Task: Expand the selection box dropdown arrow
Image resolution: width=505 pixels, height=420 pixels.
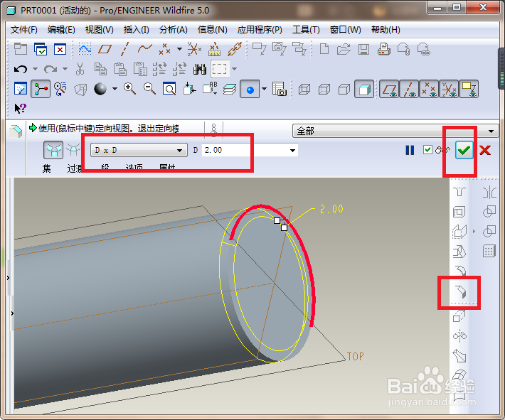Action: (235, 69)
